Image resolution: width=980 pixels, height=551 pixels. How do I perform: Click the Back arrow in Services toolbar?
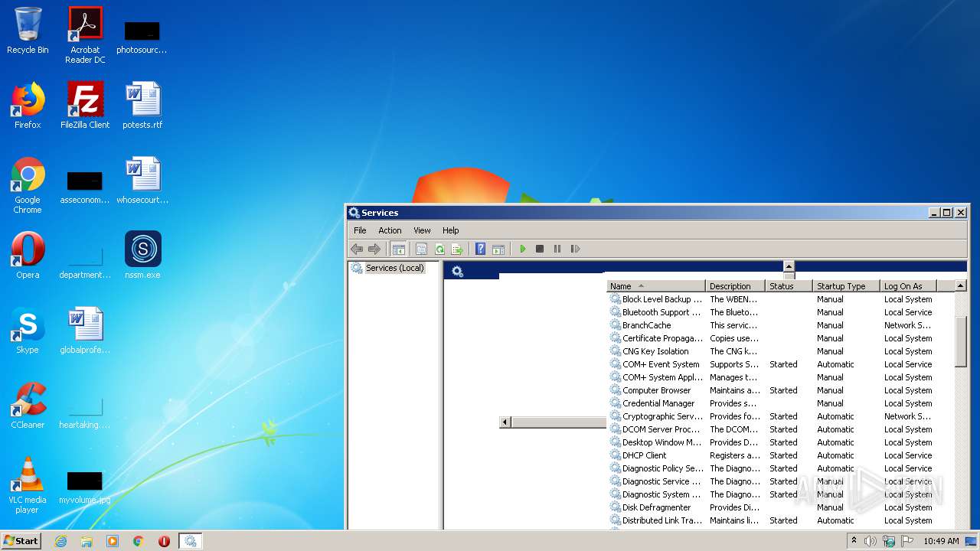pyautogui.click(x=357, y=249)
